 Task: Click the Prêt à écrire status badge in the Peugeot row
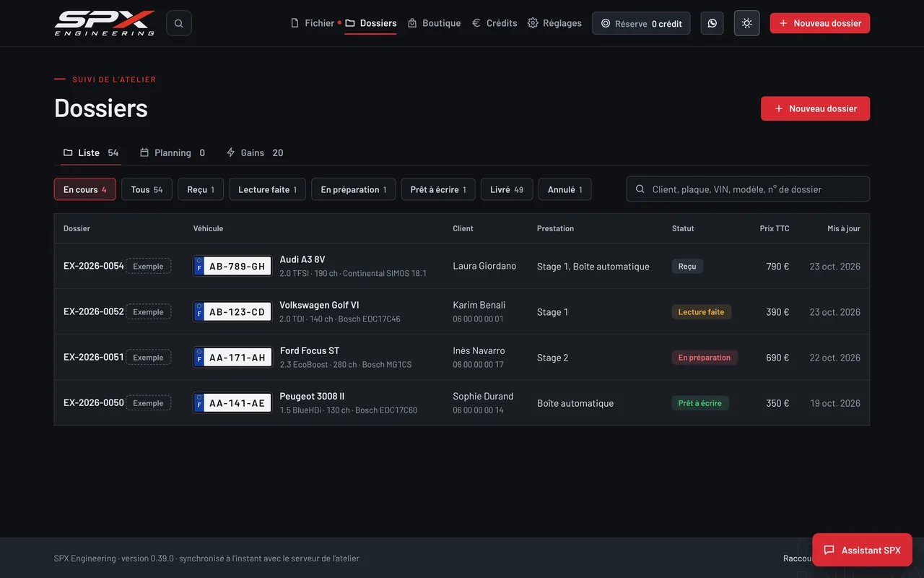pos(700,403)
